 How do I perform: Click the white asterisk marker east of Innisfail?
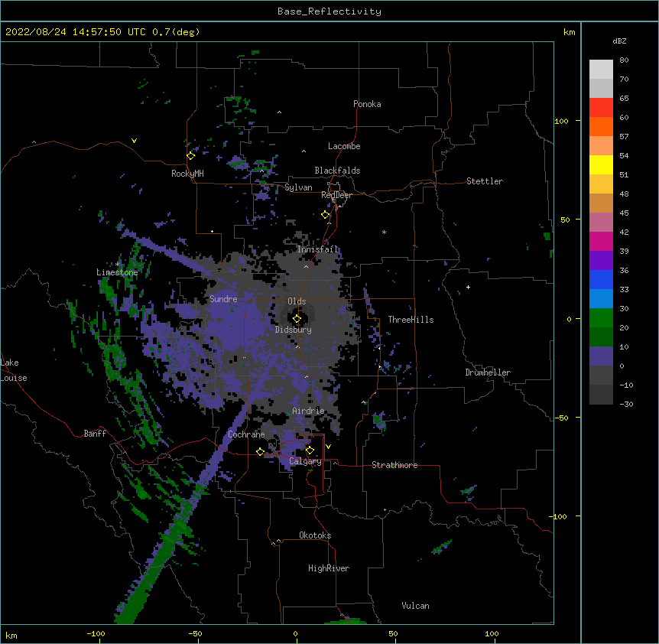[x=384, y=232]
